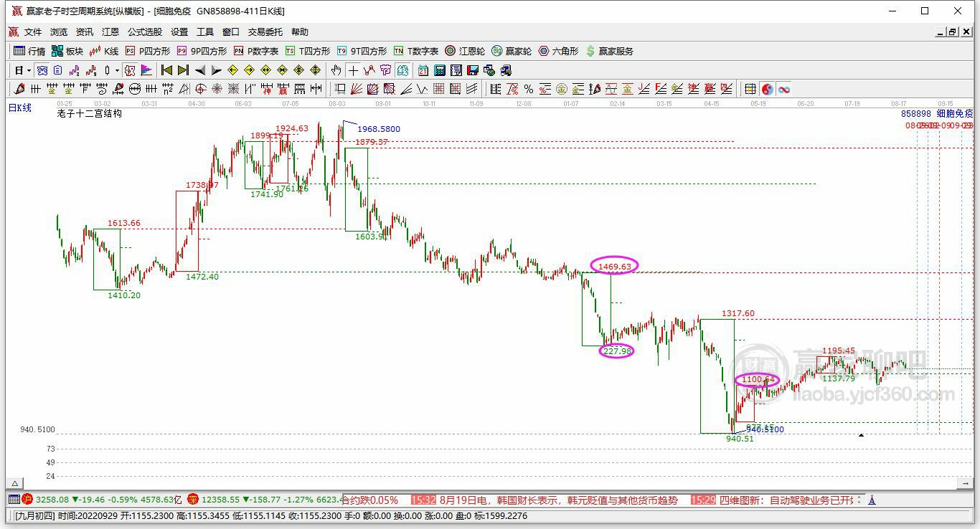
Task: Click the 1317.60 price label
Action: pyautogui.click(x=738, y=313)
